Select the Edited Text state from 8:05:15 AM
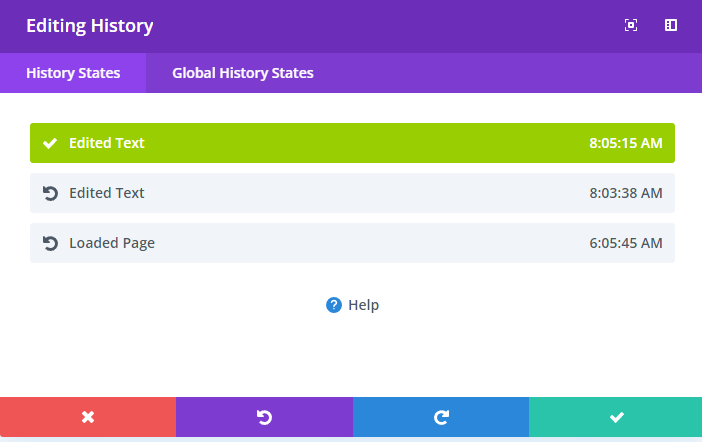Screen dimensions: 702x442 point(352,143)
